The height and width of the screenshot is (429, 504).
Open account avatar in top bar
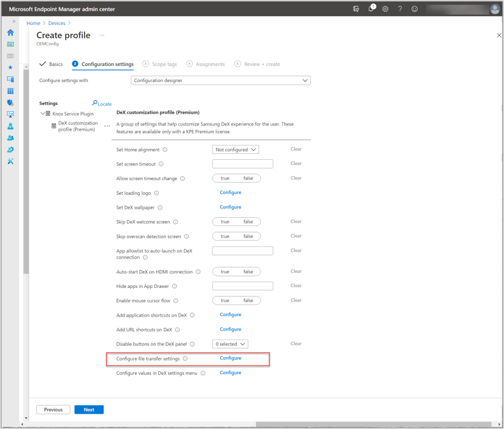495,9
